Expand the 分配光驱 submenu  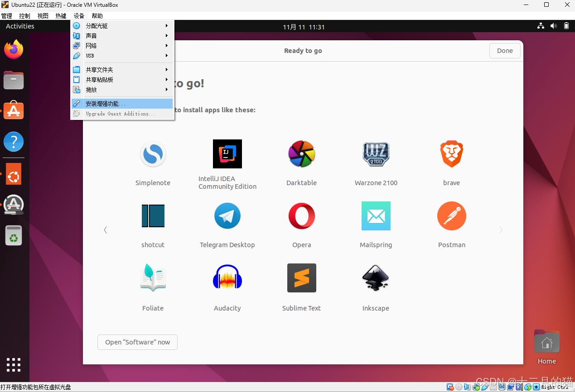pyautogui.click(x=122, y=26)
